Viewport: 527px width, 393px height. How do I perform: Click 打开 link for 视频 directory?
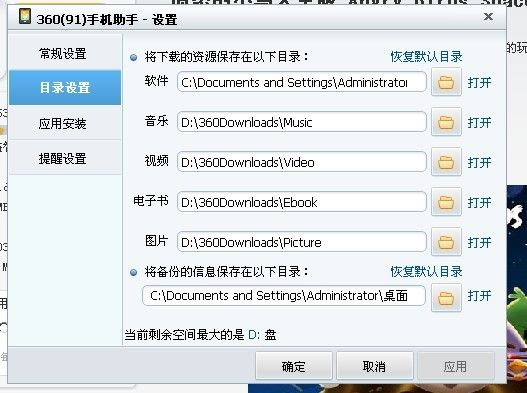click(480, 162)
